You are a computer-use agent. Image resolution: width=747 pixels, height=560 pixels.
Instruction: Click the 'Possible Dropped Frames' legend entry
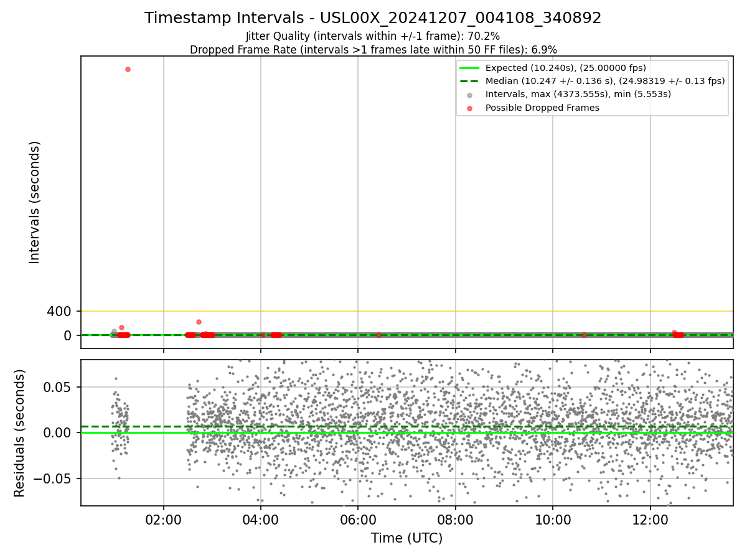pyautogui.click(x=542, y=108)
